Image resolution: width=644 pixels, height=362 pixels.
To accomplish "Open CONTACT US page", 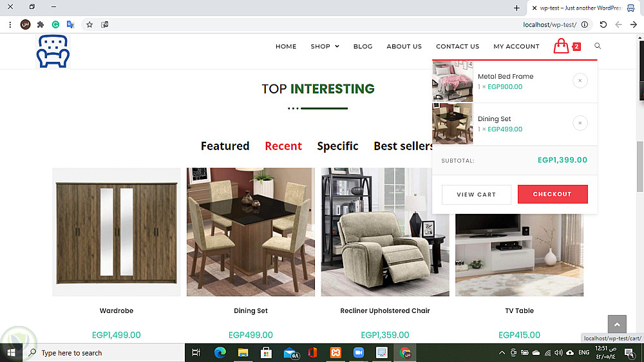I will click(x=457, y=46).
